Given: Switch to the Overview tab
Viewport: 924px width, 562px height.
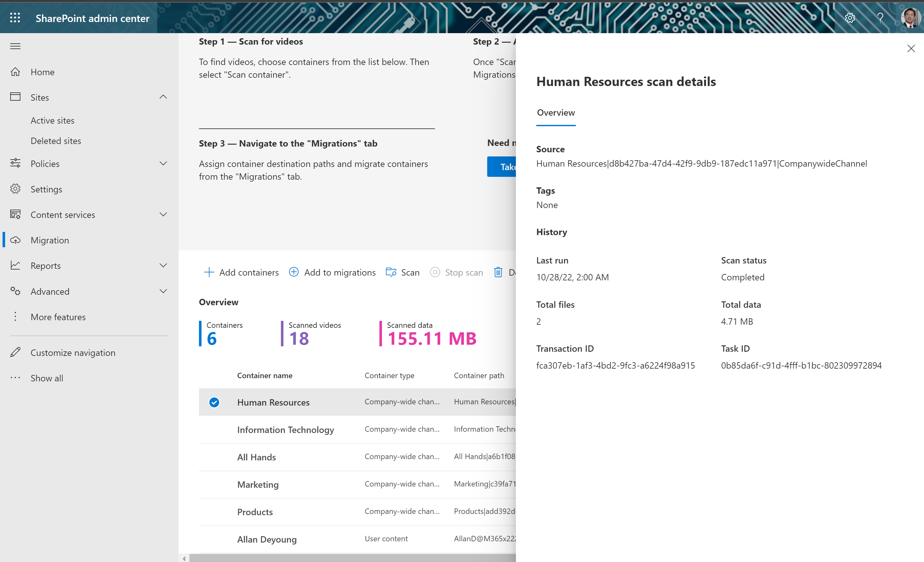Looking at the screenshot, I should (x=556, y=113).
